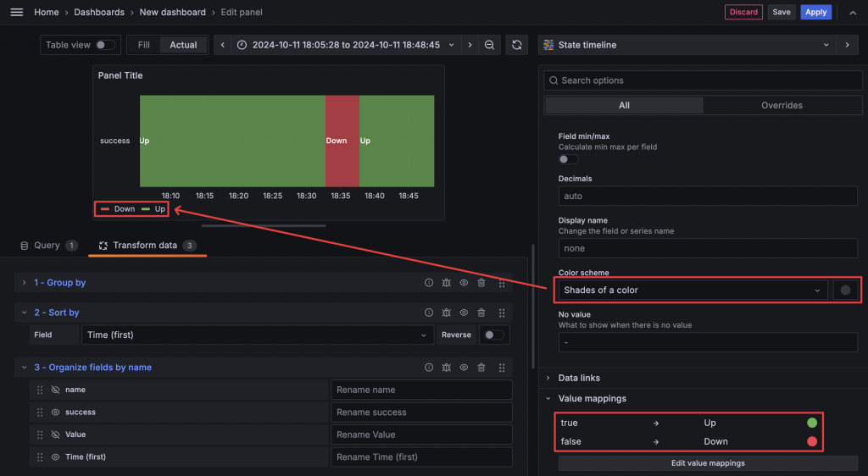The height and width of the screenshot is (476, 868).
Task: Delete the Group by transformation
Action: [x=481, y=283]
